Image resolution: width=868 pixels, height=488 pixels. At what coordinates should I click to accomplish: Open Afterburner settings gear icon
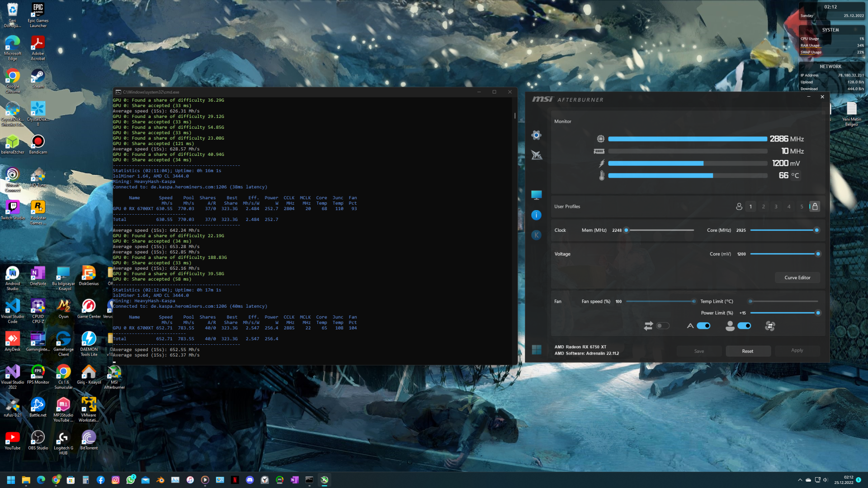point(536,135)
